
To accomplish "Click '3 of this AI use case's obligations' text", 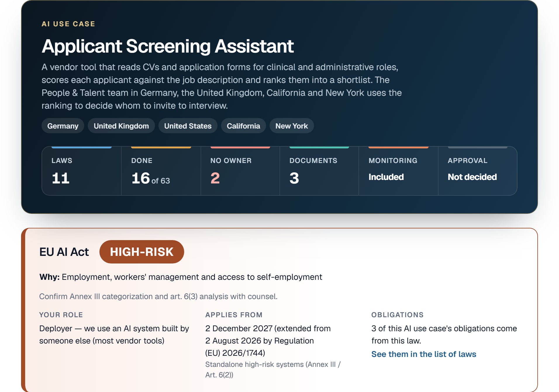I will [x=444, y=334].
